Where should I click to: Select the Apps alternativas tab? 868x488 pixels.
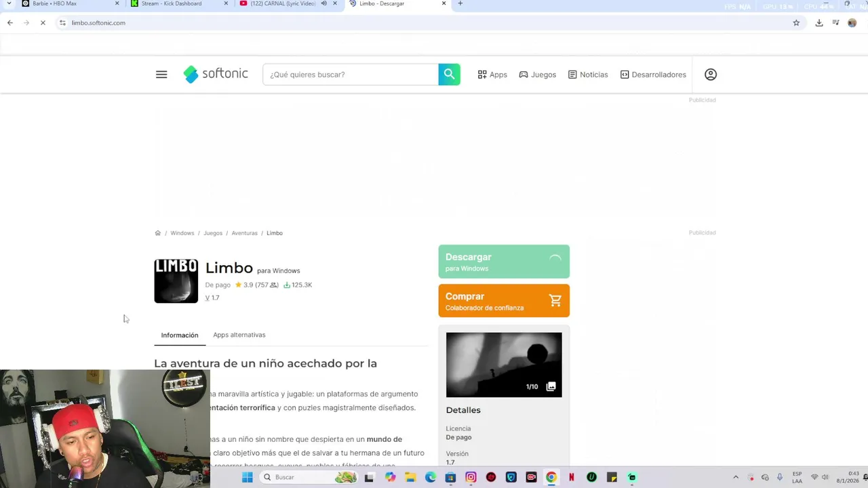pos(239,335)
